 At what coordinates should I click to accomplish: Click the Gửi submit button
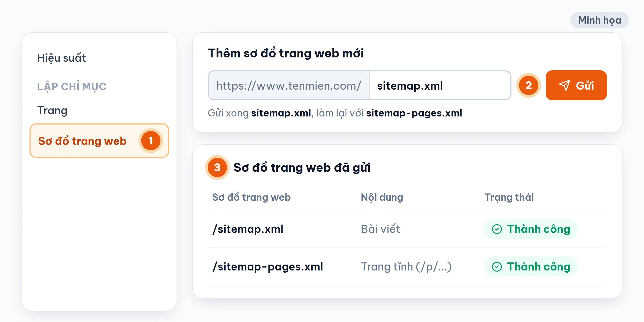(576, 85)
